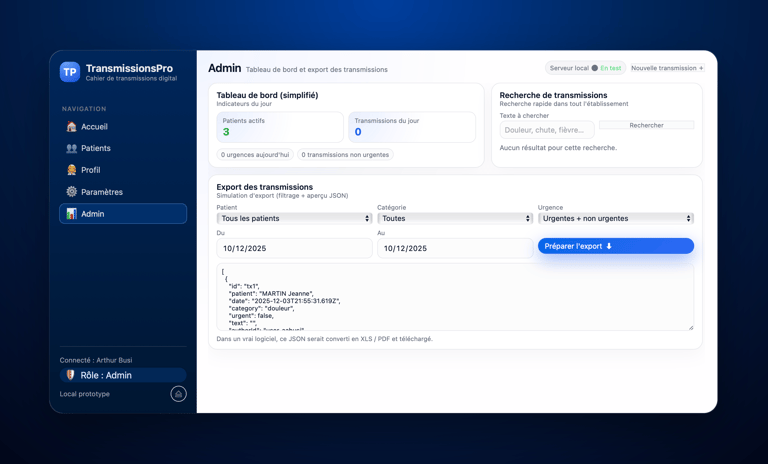Open the Profil page

[123, 170]
